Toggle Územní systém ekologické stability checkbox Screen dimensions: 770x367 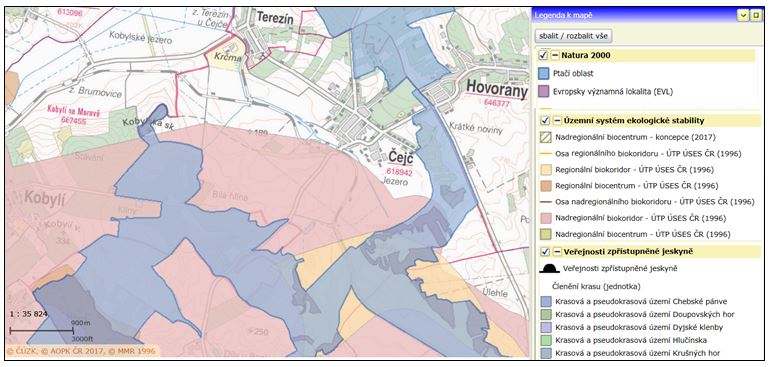pyautogui.click(x=545, y=120)
